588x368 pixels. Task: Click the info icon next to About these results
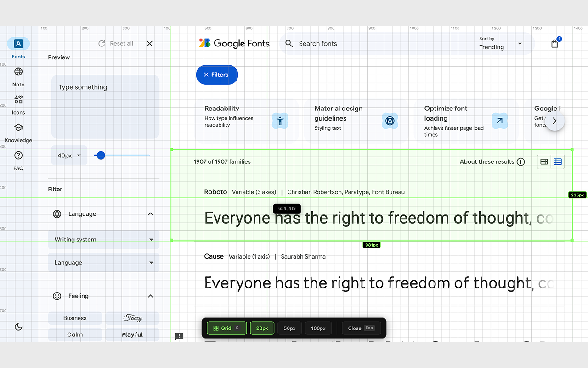(520, 162)
